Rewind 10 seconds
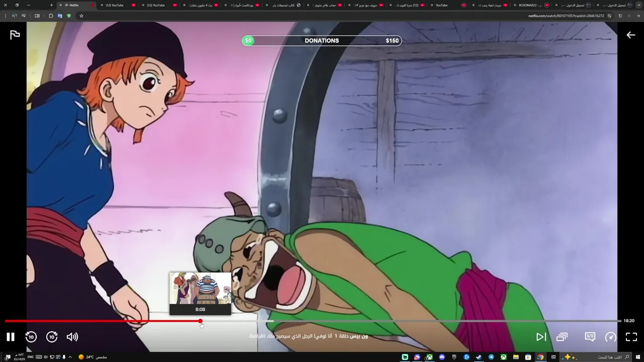Screen dimensions: 644x362 point(31,337)
